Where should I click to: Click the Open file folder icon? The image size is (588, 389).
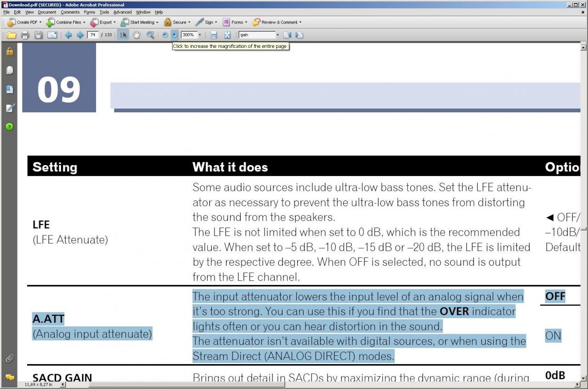coord(11,35)
